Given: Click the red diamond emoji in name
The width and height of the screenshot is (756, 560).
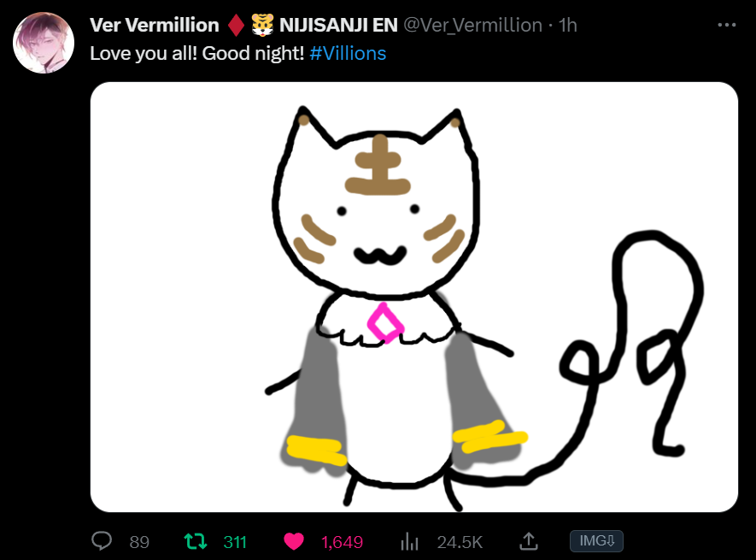Looking at the screenshot, I should 236,25.
